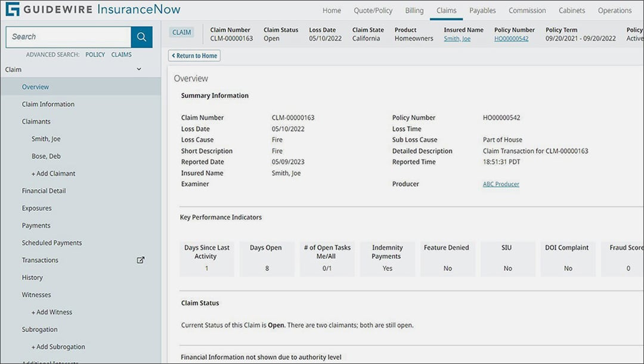The image size is (644, 364).
Task: Open the Operations menu
Action: coord(615,10)
